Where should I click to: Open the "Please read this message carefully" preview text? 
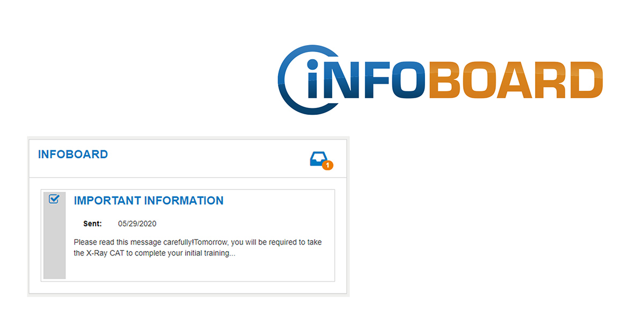point(133,242)
